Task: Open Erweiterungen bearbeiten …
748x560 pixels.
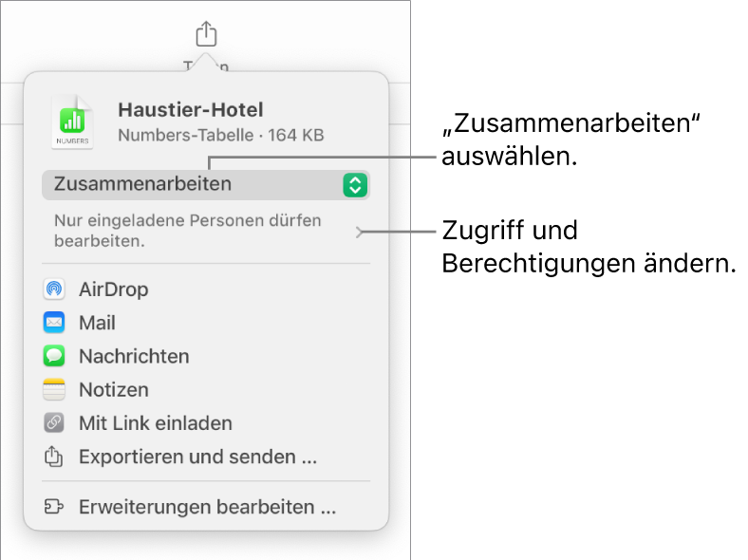Action: [207, 508]
